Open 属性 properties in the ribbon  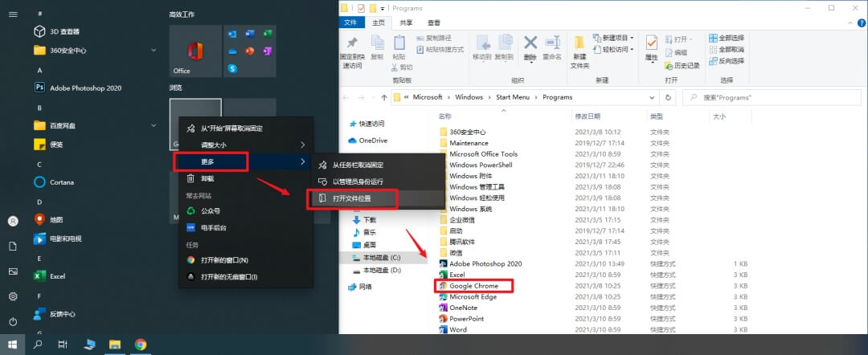pyautogui.click(x=652, y=48)
